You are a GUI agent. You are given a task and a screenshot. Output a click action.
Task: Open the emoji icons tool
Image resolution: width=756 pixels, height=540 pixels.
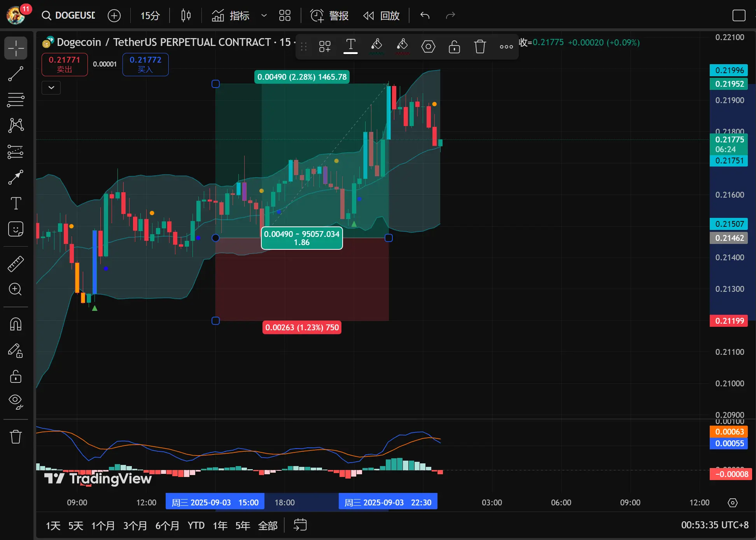16,229
